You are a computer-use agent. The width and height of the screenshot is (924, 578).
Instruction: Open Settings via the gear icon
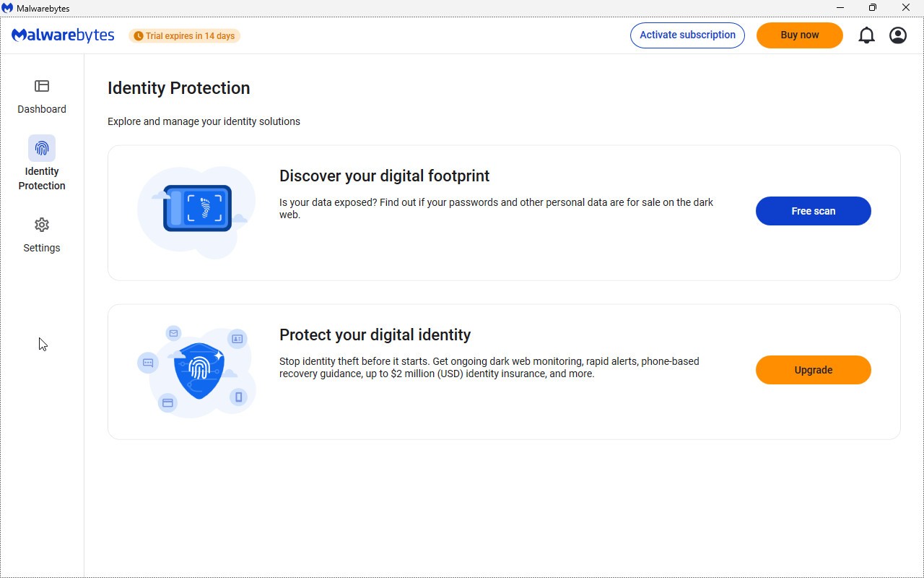(42, 225)
